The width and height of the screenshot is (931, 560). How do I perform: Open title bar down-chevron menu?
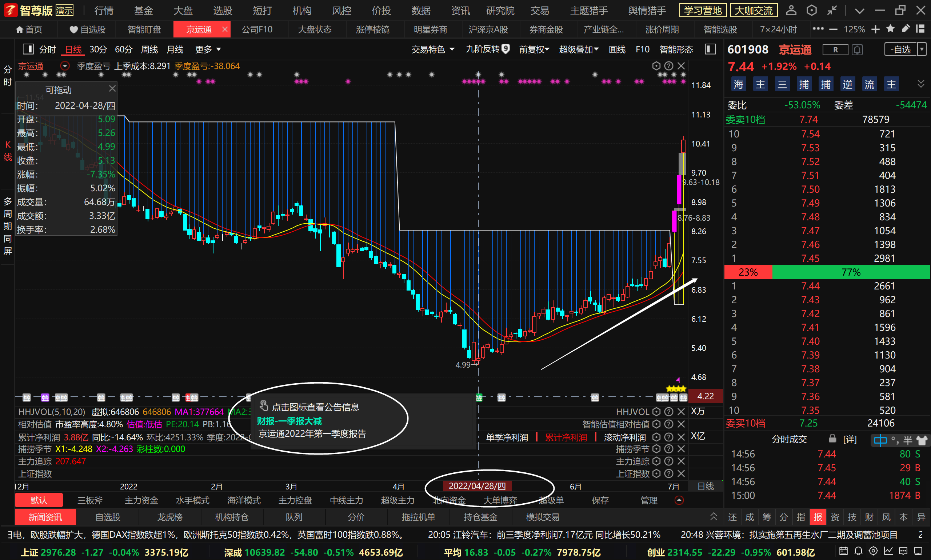859,11
